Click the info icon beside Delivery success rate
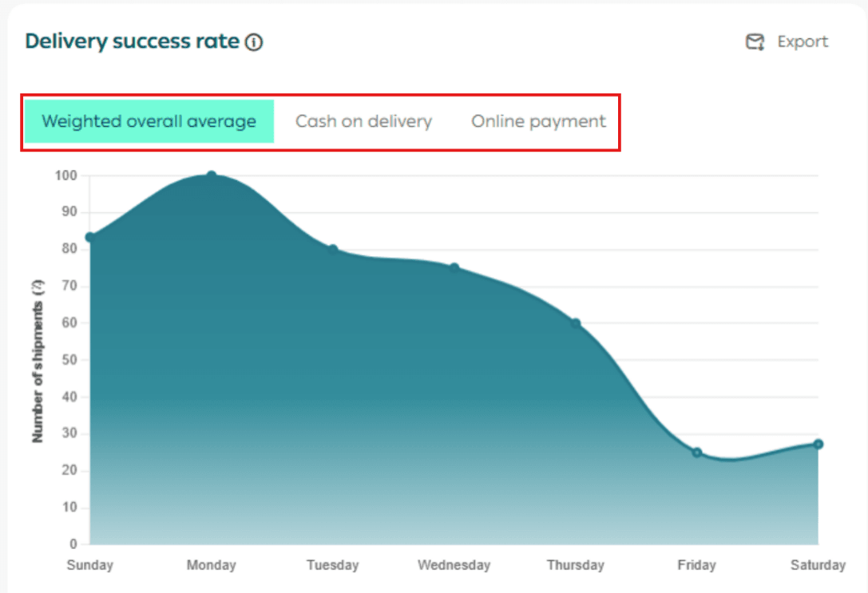This screenshot has height=593, width=868. click(x=254, y=42)
